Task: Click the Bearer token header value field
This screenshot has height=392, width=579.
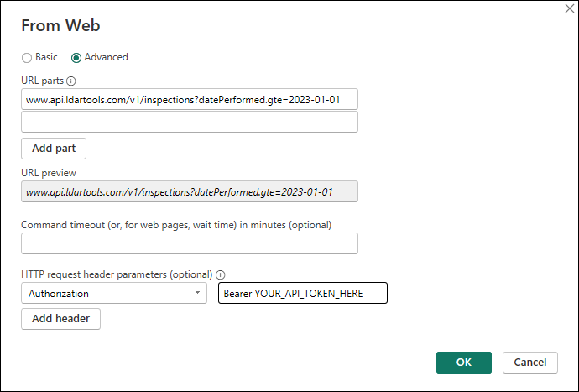Action: coord(302,293)
